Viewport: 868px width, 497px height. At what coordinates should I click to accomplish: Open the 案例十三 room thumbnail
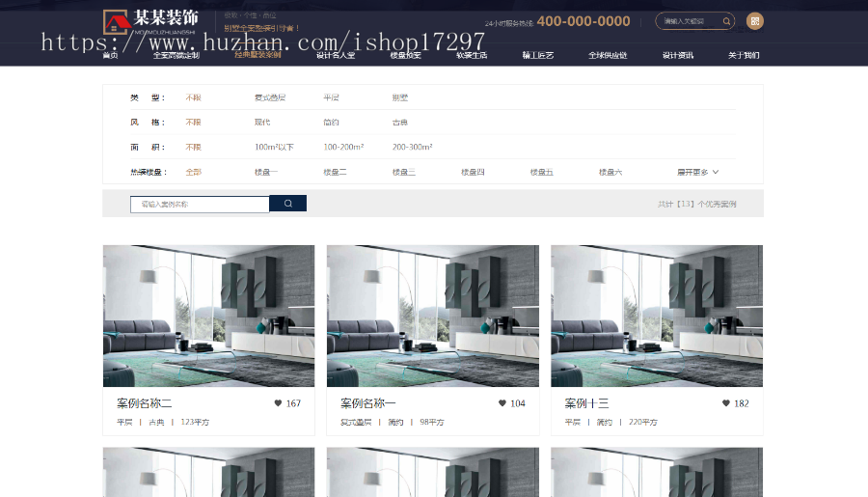click(x=657, y=316)
